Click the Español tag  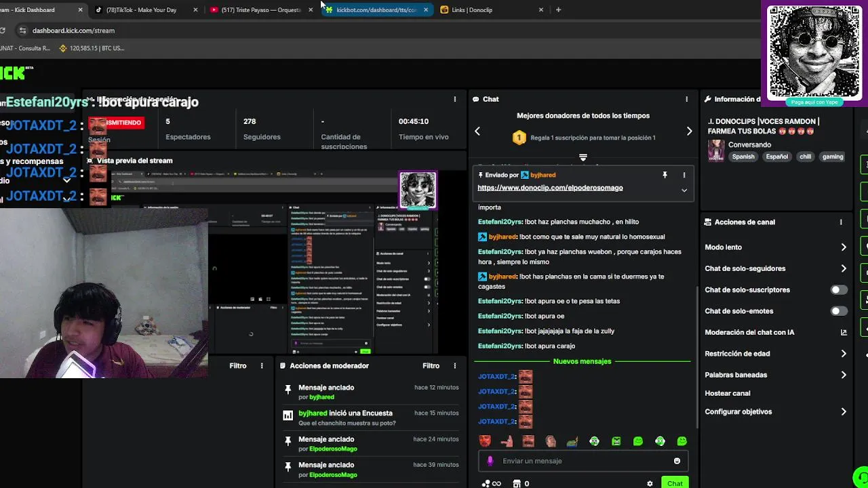(x=776, y=157)
